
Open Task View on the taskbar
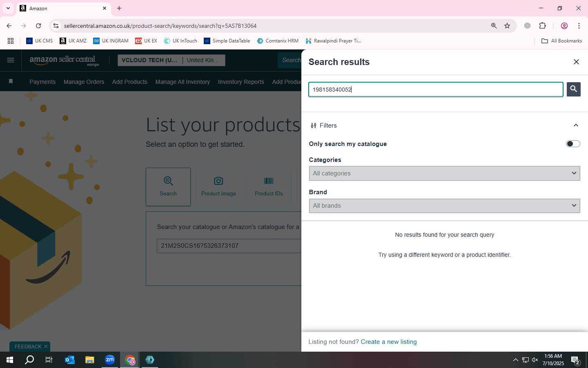pyautogui.click(x=49, y=360)
